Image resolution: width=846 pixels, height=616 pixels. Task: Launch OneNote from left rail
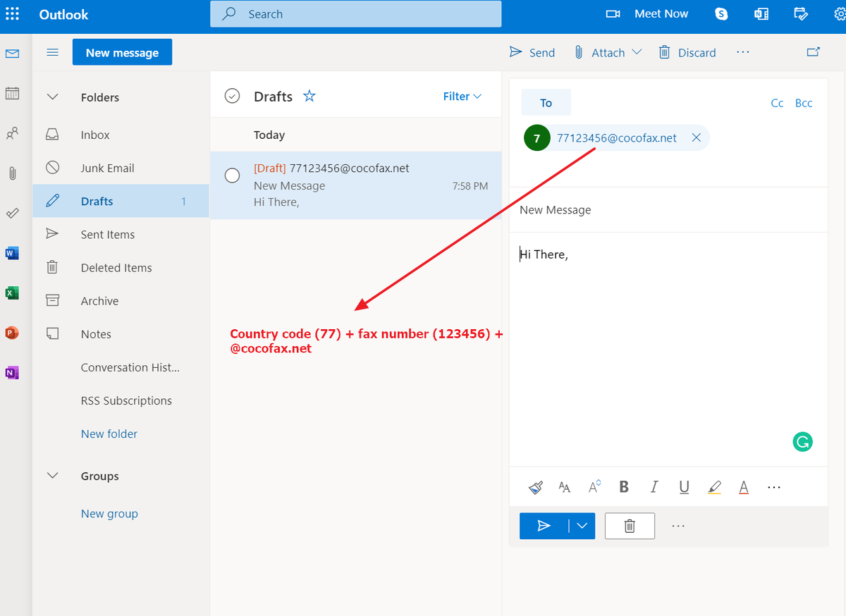pyautogui.click(x=12, y=372)
